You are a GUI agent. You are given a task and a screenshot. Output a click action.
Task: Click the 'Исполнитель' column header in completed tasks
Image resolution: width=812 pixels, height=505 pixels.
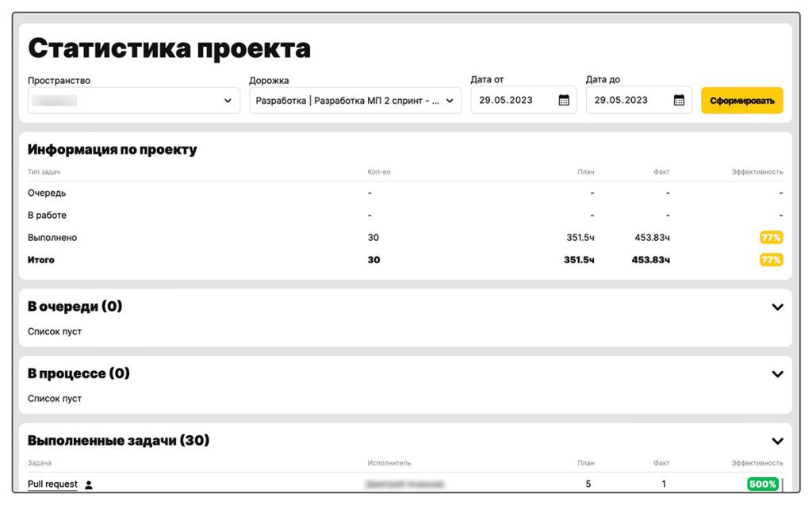coord(389,463)
